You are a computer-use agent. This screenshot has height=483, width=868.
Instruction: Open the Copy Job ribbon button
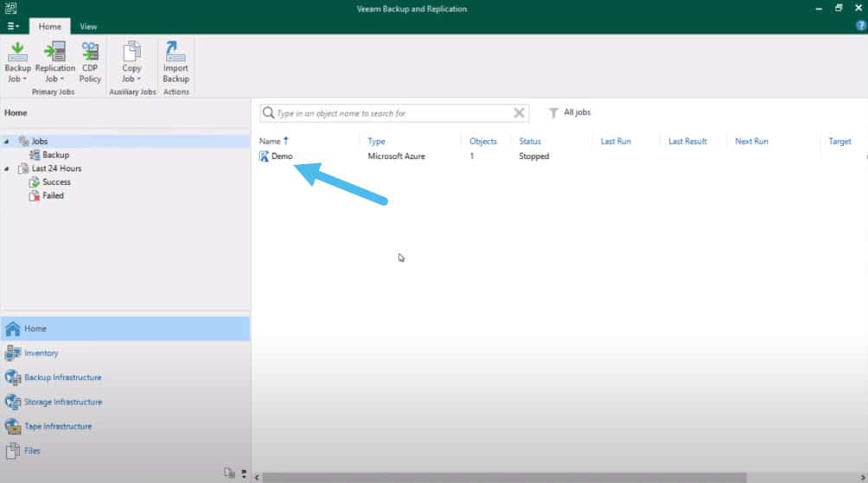click(x=131, y=62)
